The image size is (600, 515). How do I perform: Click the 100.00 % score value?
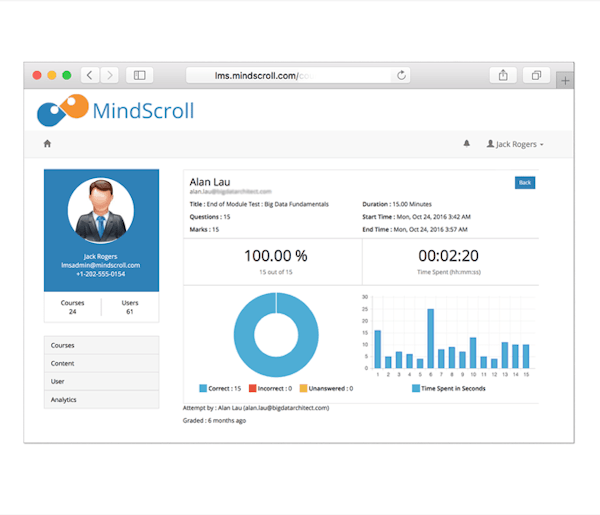(276, 256)
